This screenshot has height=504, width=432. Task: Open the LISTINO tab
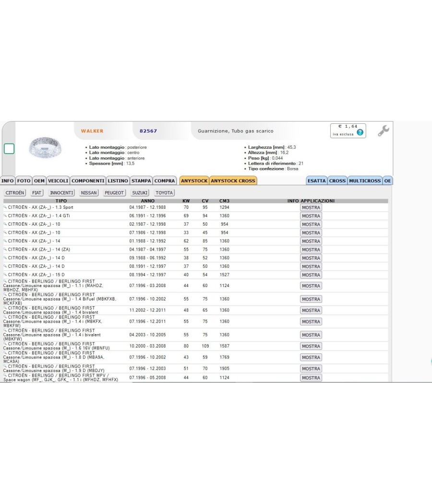[x=118, y=180]
